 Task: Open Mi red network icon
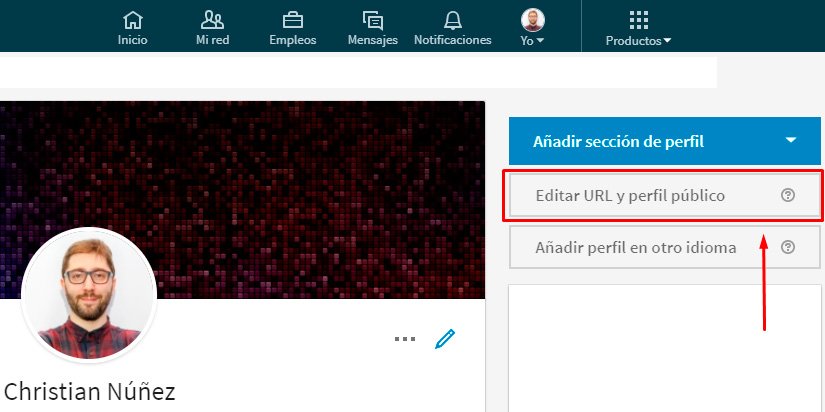click(x=212, y=20)
